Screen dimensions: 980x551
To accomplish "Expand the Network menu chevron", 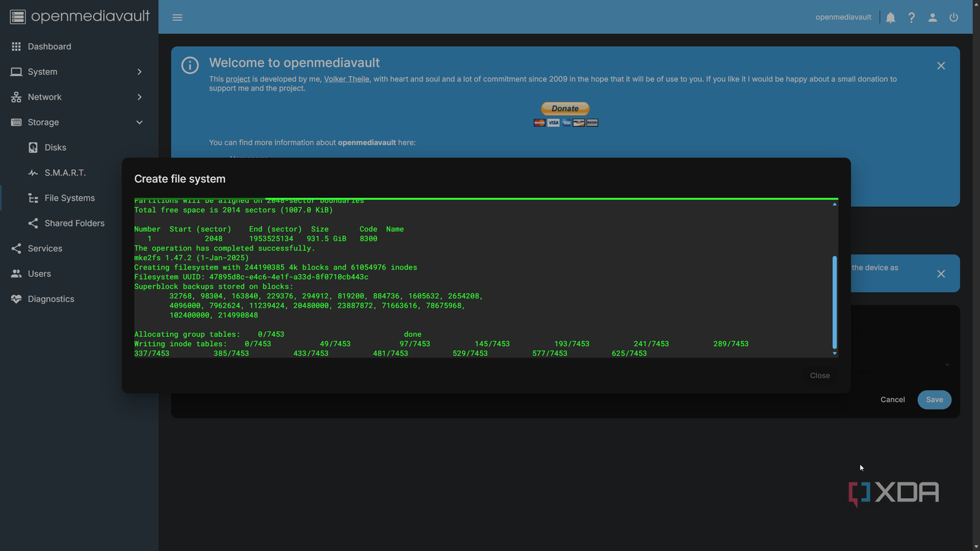I will pyautogui.click(x=139, y=97).
